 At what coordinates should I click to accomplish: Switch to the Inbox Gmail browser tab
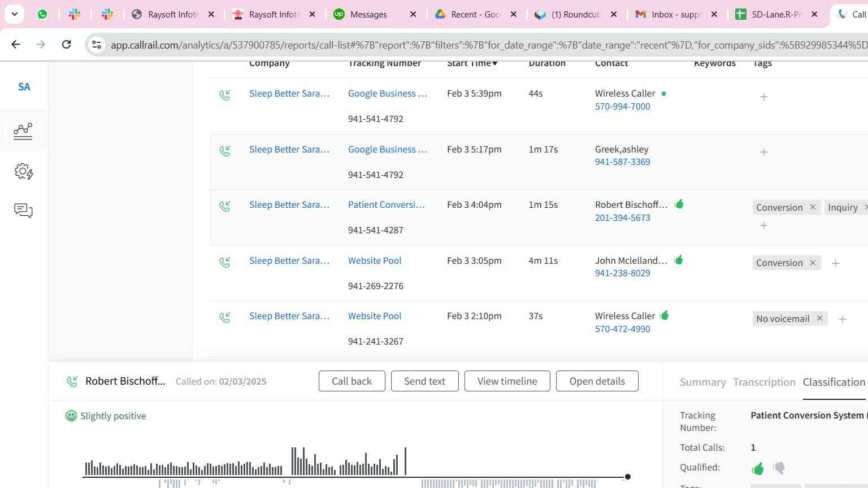[676, 15]
